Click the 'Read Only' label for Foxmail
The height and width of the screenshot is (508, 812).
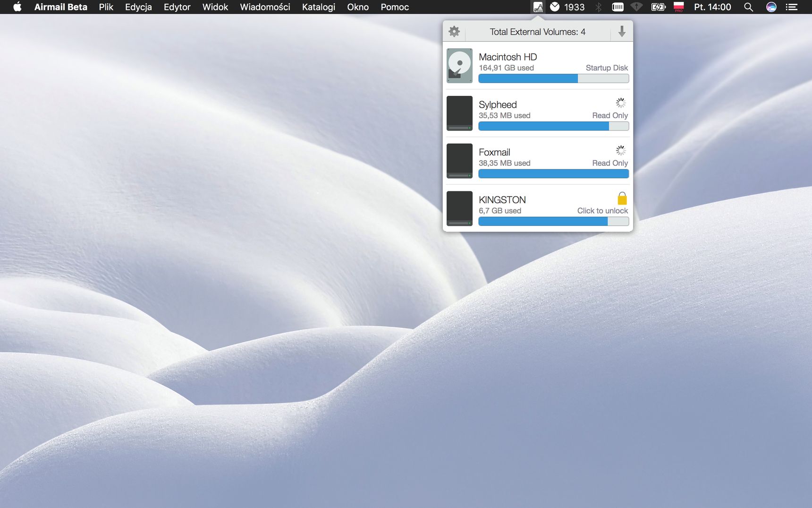pos(610,163)
